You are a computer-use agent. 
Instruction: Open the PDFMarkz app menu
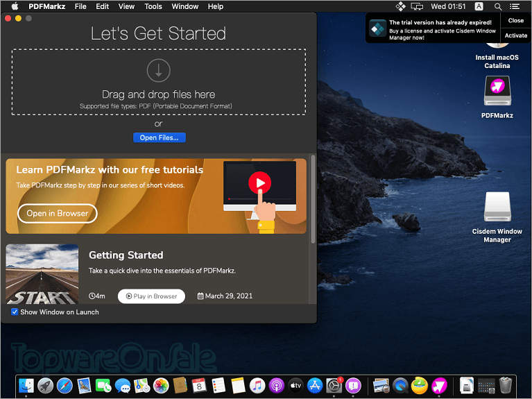pos(47,6)
